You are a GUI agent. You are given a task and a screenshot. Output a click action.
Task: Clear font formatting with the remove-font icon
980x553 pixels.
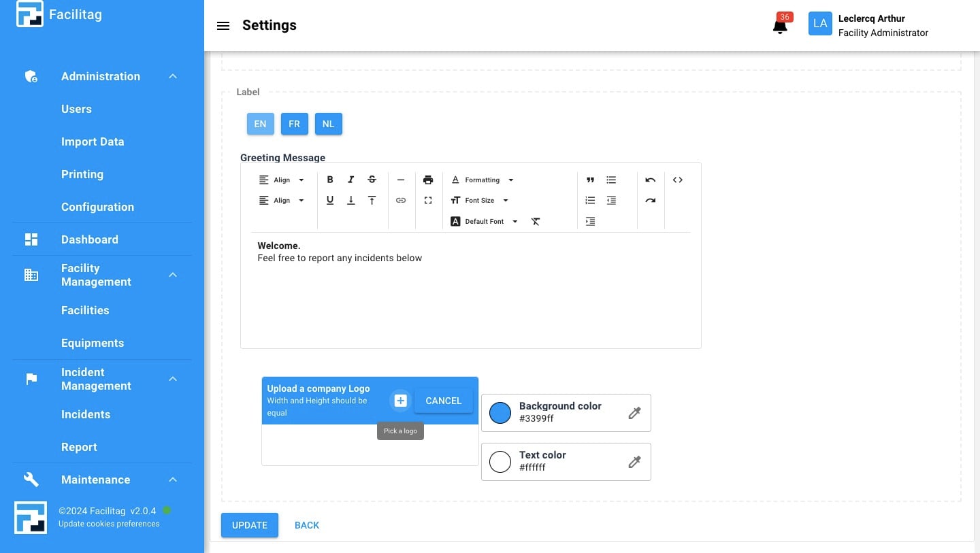(536, 221)
